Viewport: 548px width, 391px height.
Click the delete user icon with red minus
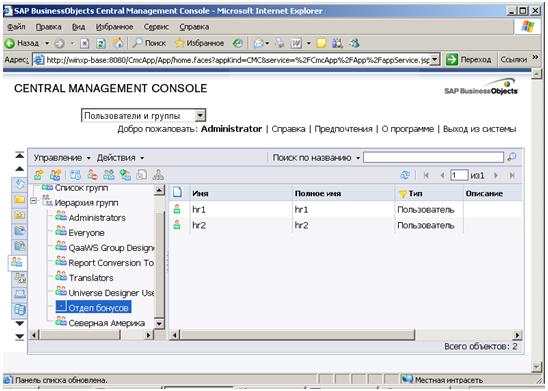pos(92,175)
